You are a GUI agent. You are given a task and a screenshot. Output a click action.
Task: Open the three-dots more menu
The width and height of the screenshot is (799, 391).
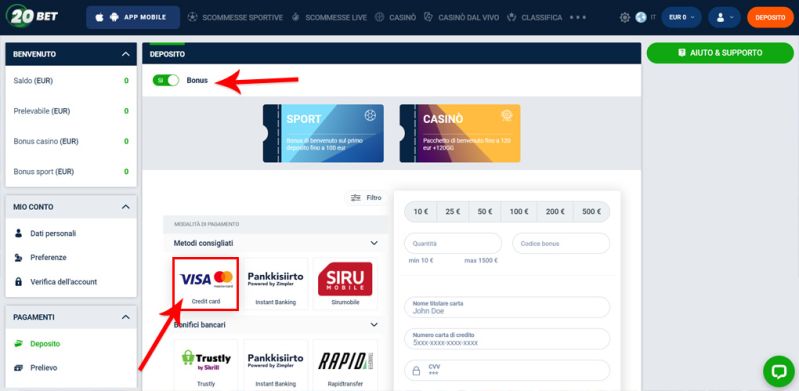[578, 17]
